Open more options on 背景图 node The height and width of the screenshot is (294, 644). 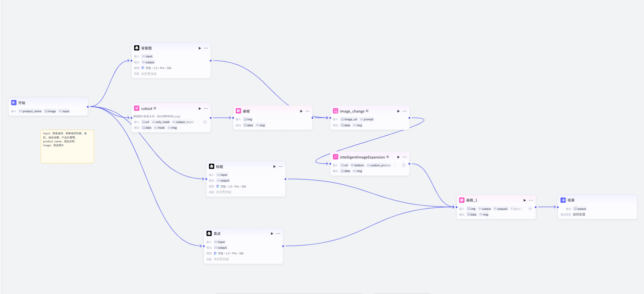206,48
